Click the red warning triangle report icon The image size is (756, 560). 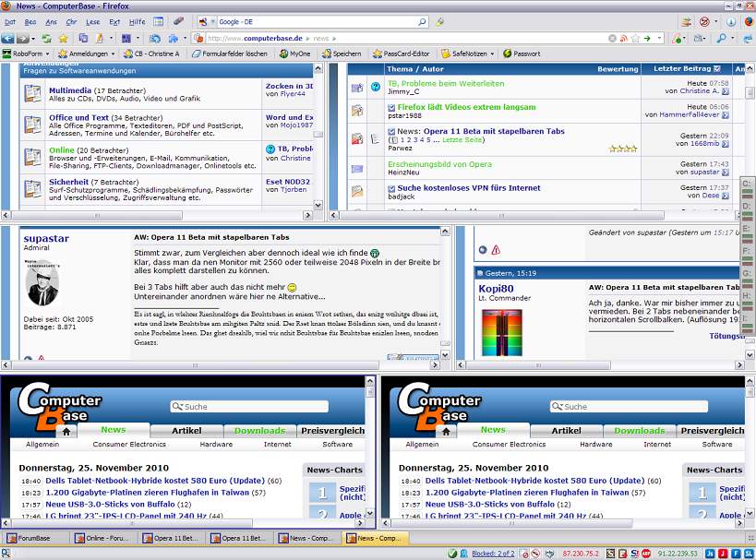pyautogui.click(x=496, y=250)
